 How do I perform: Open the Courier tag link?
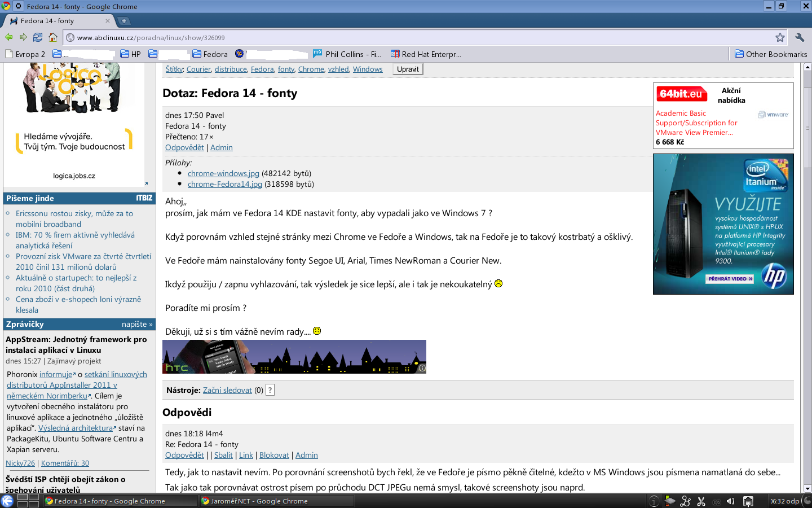tap(198, 69)
